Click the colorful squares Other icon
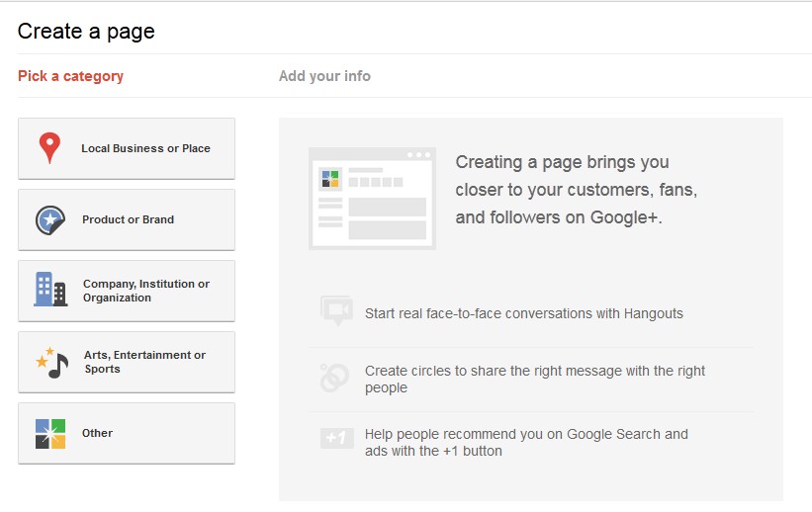This screenshot has width=812, height=512. [x=49, y=433]
